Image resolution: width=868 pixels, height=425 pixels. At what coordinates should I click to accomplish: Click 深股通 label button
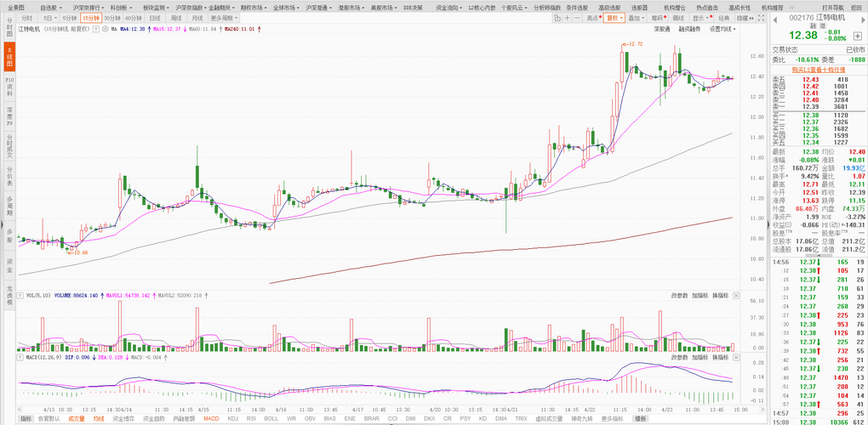click(x=661, y=29)
